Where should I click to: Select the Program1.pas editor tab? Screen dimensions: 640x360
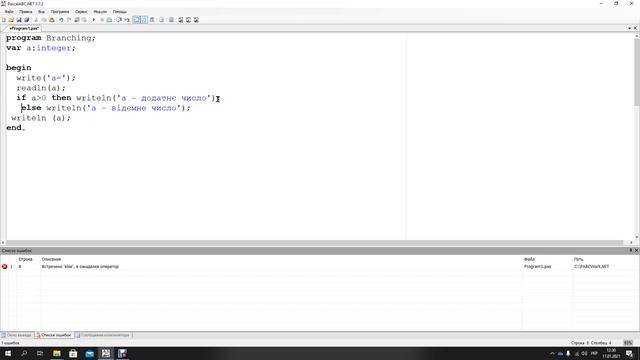[24, 28]
